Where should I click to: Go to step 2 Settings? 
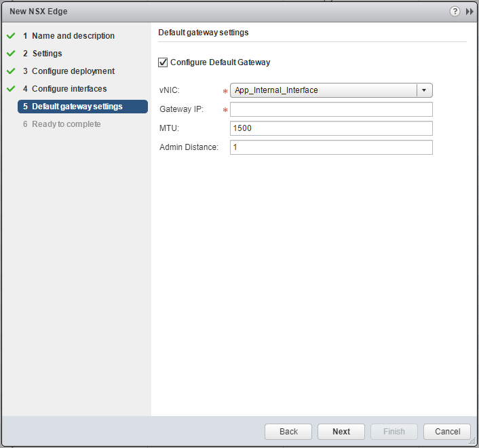(x=47, y=54)
